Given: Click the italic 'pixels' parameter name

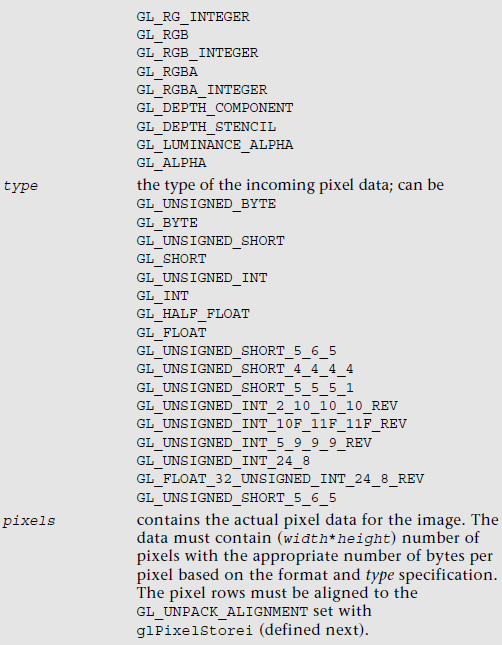Looking at the screenshot, I should 29,521.
